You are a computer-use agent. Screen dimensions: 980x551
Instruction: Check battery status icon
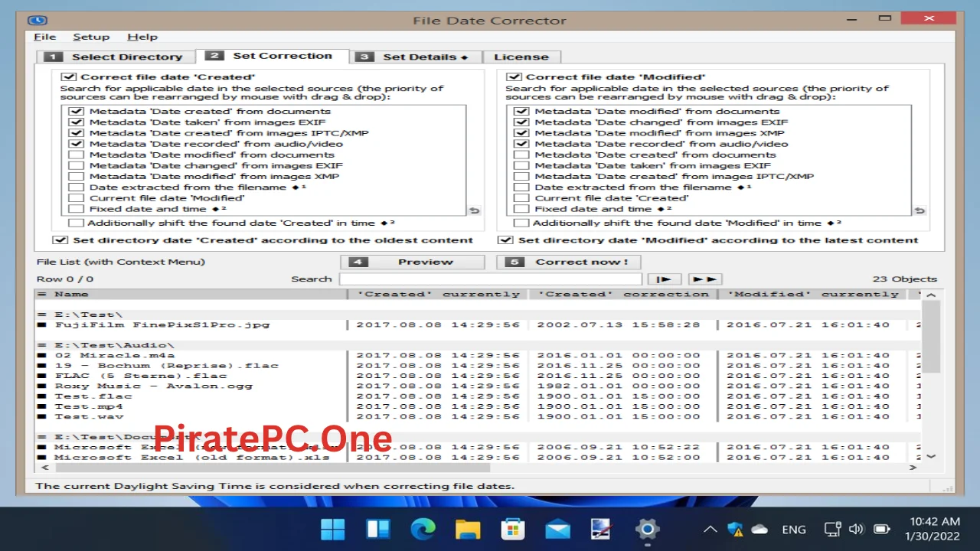tap(882, 529)
